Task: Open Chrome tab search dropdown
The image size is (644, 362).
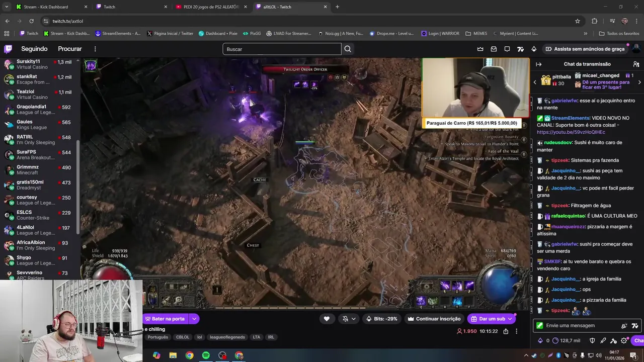Action: tap(7, 7)
